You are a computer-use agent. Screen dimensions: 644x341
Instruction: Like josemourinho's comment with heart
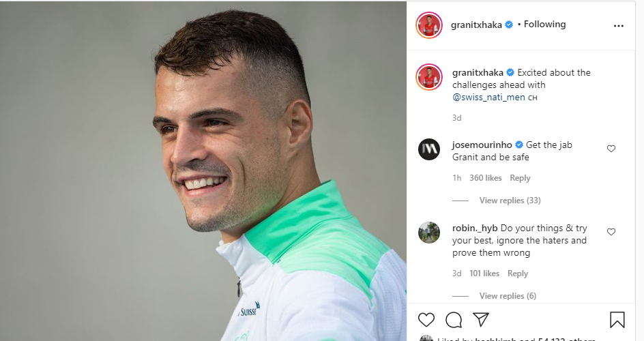tap(611, 149)
